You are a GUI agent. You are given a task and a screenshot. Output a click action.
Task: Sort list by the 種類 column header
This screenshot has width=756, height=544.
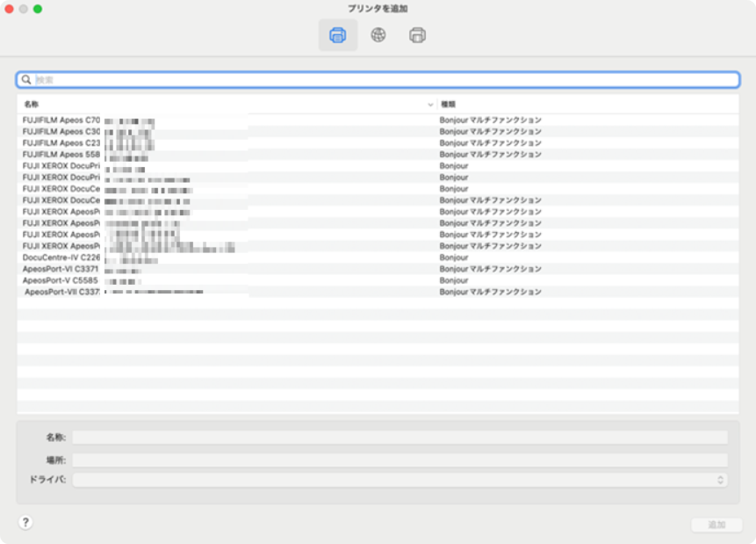point(448,105)
